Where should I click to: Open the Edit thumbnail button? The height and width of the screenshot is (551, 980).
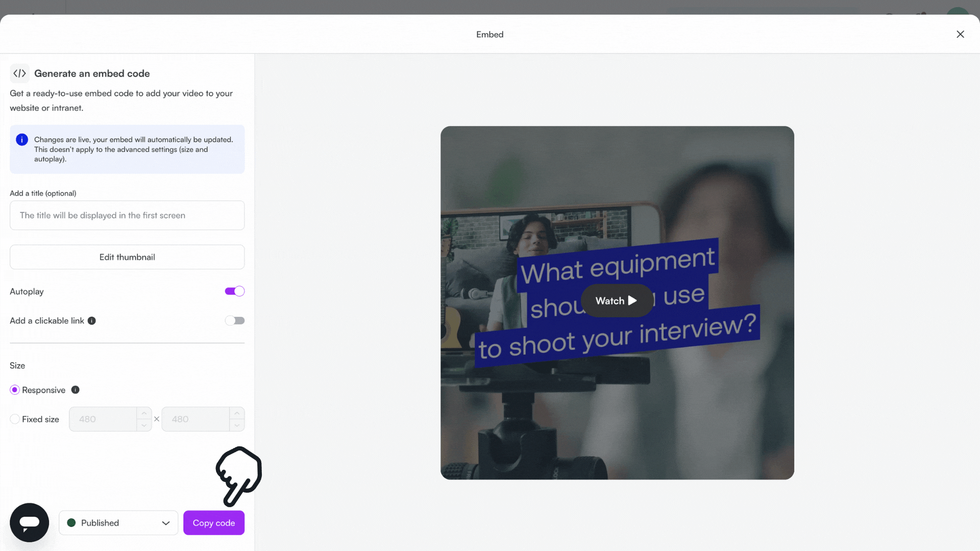pos(127,257)
